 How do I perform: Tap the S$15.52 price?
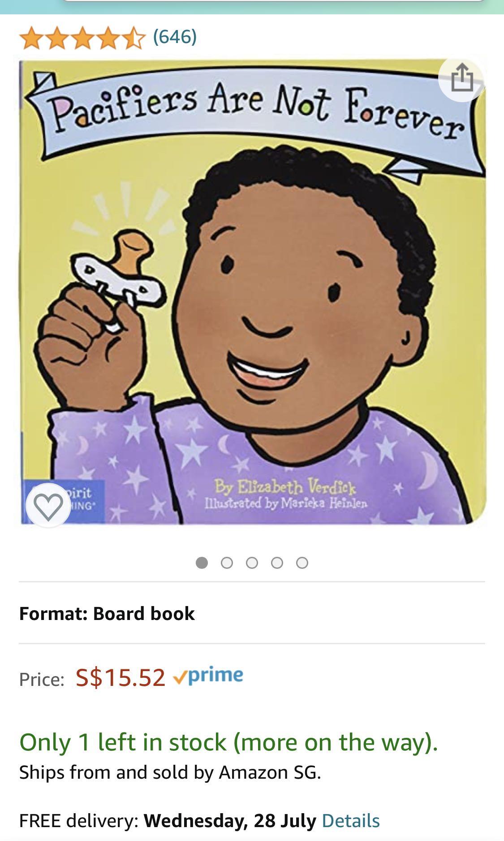121,677
